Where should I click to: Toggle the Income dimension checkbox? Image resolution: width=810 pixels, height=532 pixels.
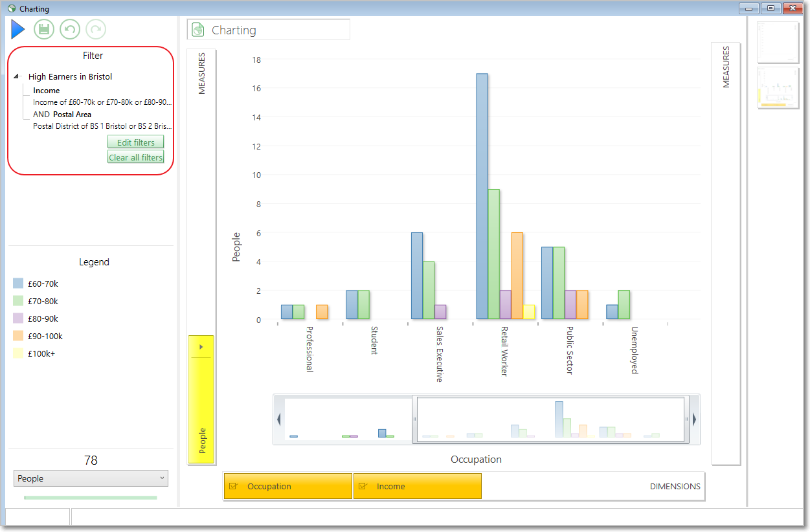(363, 486)
